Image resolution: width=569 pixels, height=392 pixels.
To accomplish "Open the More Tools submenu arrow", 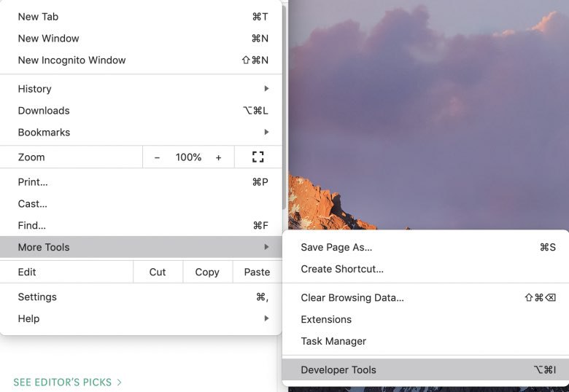I will coord(267,247).
